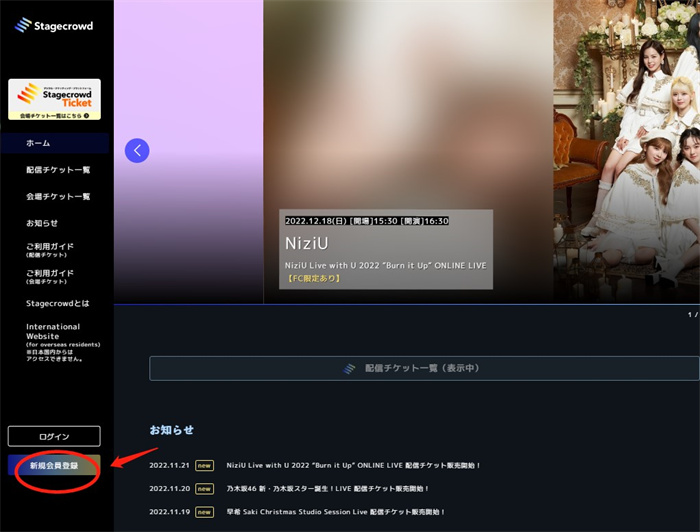The image size is (700, 532).
Task: Open the Stagecrowd Ticket banner
Action: point(54,99)
